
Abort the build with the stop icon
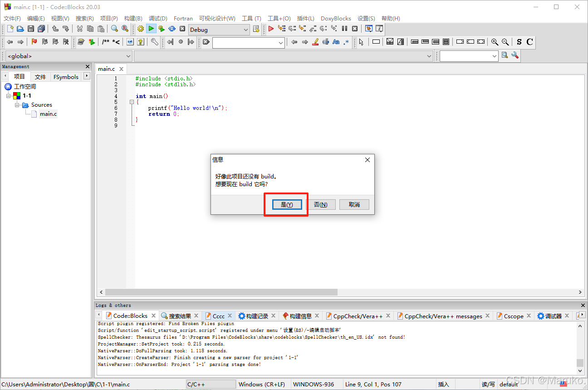182,28
